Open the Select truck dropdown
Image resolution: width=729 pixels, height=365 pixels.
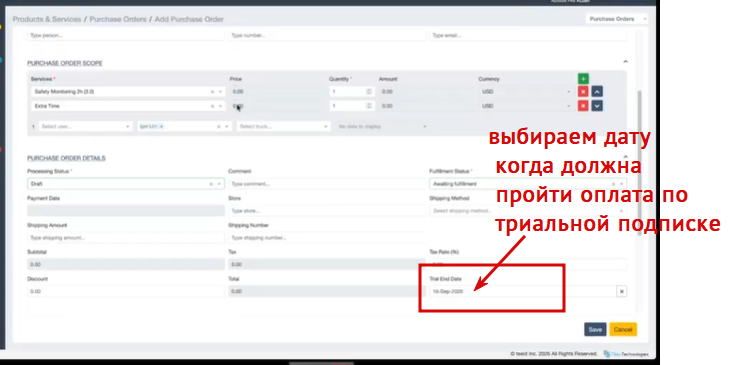click(x=284, y=126)
